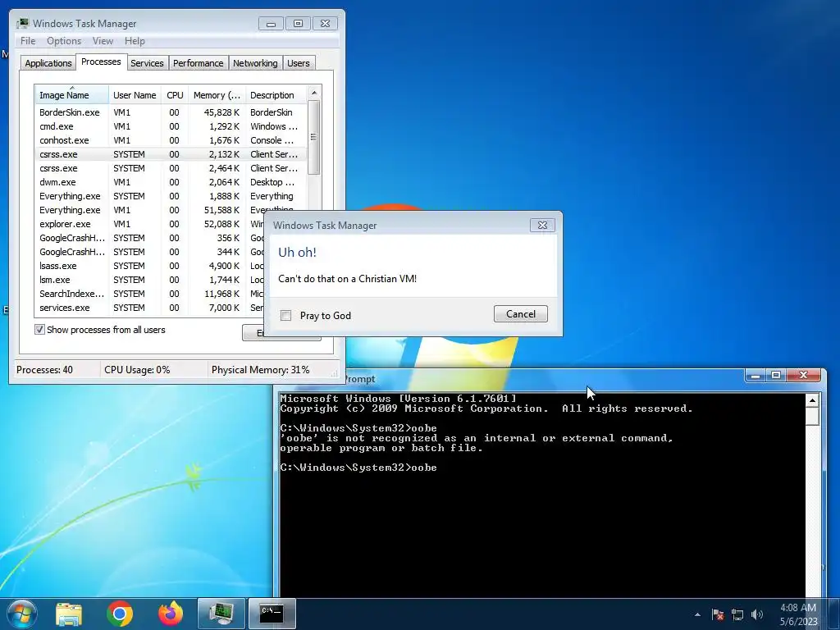Maximize the Windows Task Manager window
The height and width of the screenshot is (630, 840).
(x=299, y=24)
